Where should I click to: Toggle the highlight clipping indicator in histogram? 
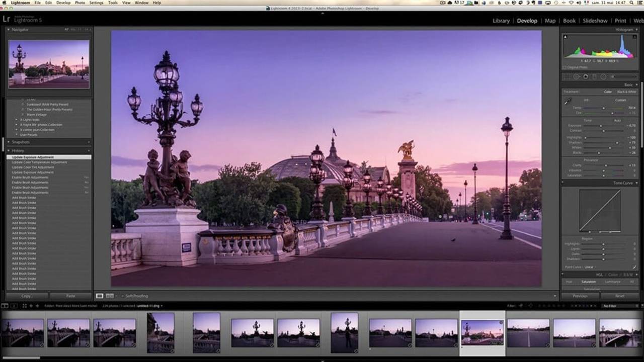coord(635,37)
